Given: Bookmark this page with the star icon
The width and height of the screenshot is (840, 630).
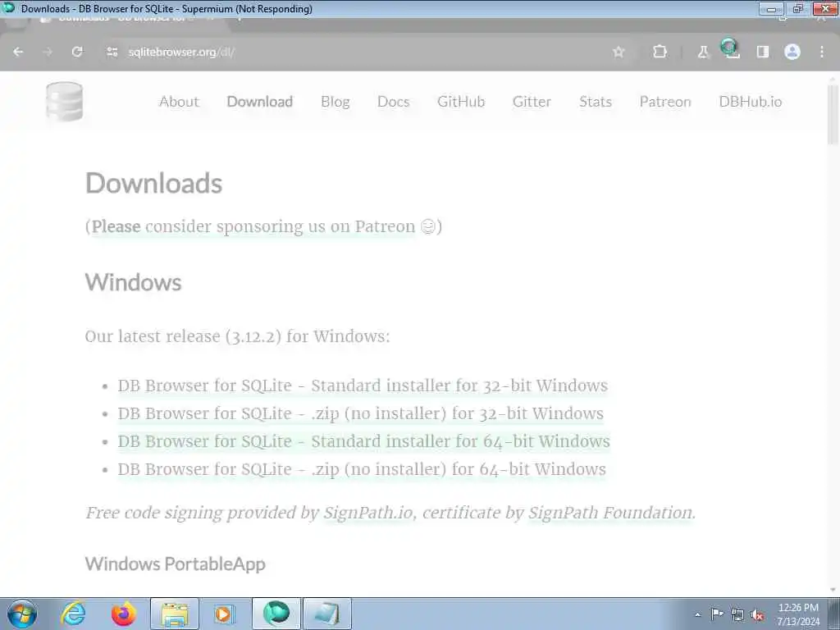Looking at the screenshot, I should tap(619, 52).
